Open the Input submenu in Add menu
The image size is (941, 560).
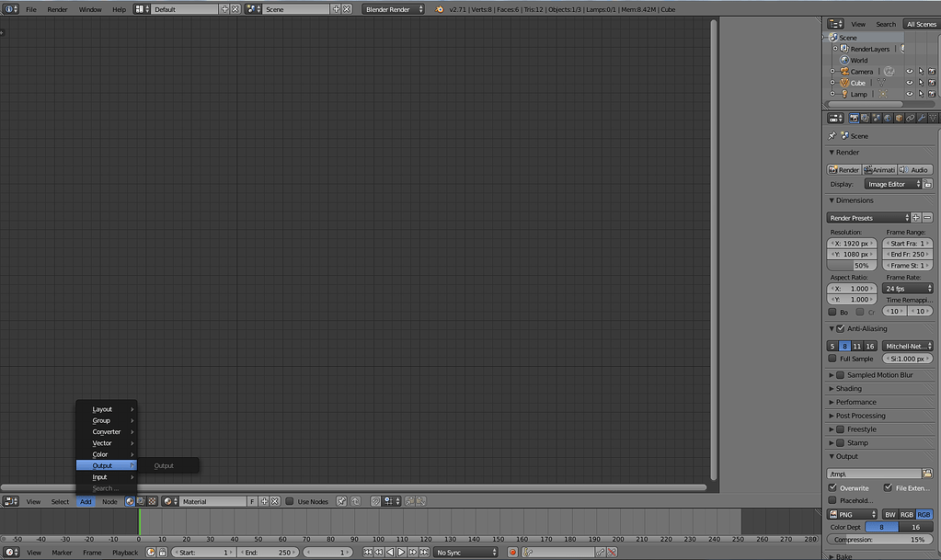tap(106, 477)
